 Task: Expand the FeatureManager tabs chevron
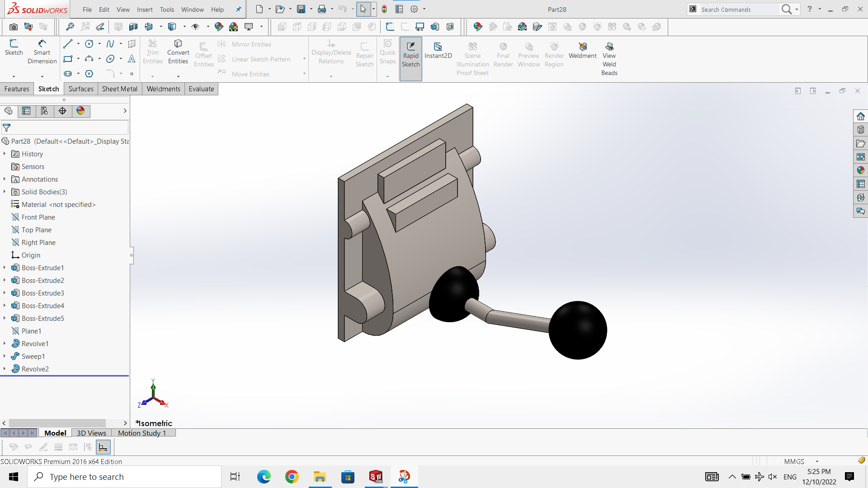[x=125, y=111]
